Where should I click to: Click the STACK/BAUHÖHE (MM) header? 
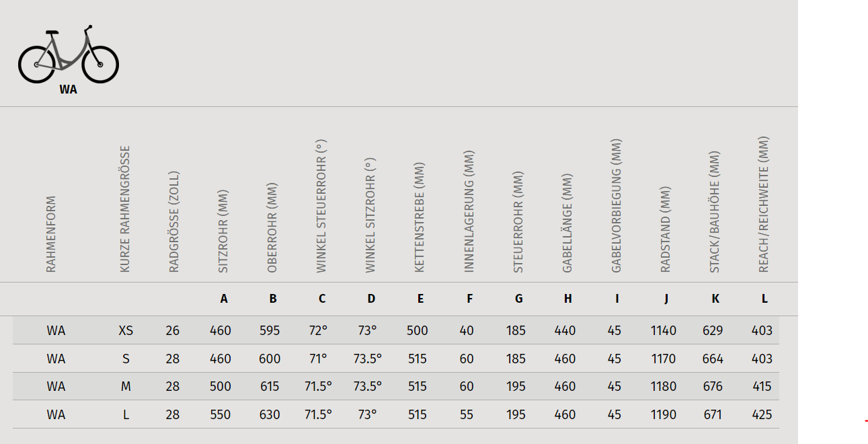click(715, 212)
